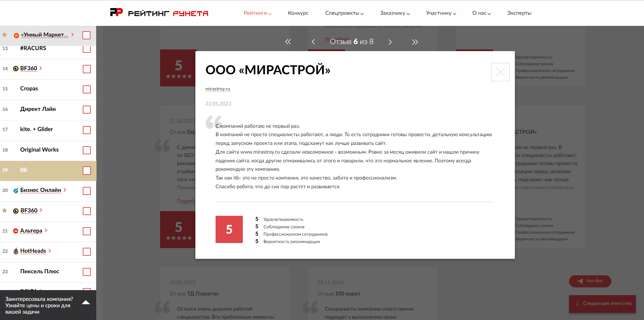Jump to the last review with double-right arrows
Screen dimensions: 644x320
tap(415, 42)
